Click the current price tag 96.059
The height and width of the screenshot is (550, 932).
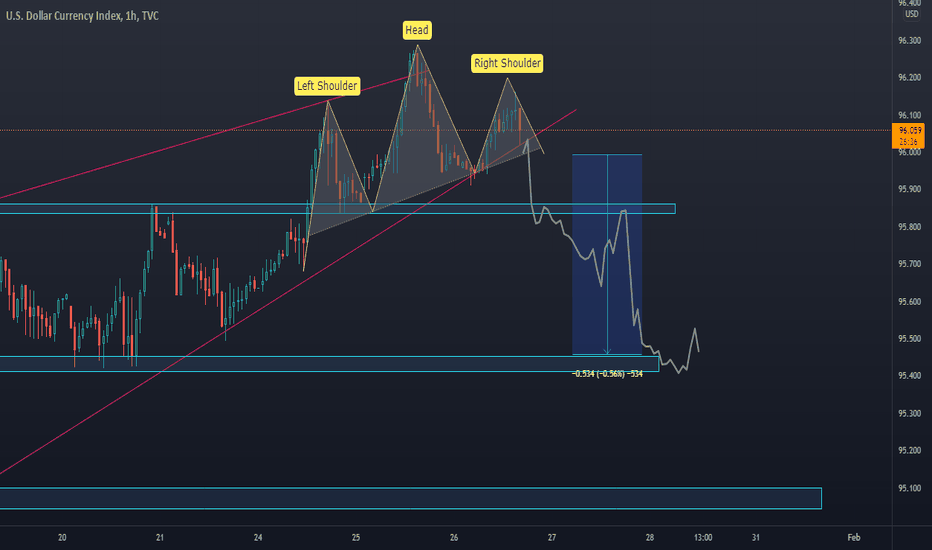click(909, 136)
